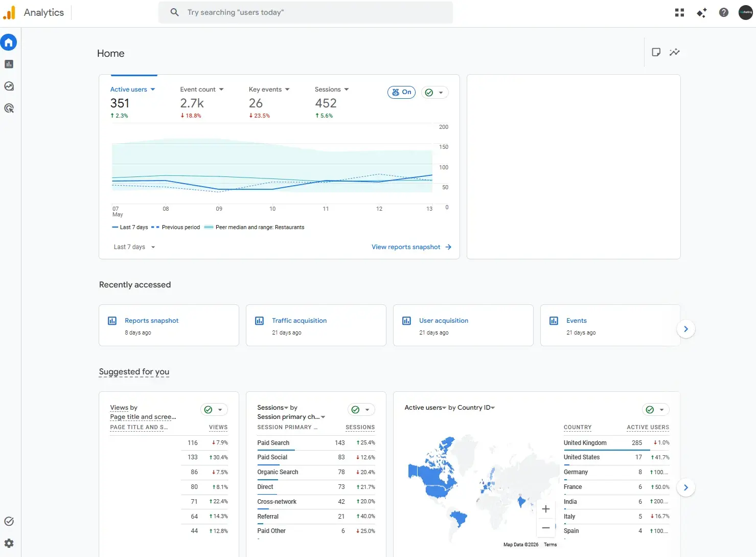Select the Active users metric tab
Screen dimensions: 756x557
133,102
